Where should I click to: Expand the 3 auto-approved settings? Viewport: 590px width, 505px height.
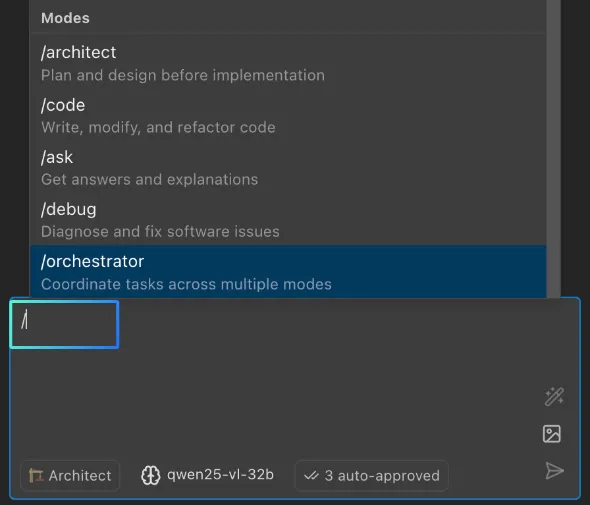[x=372, y=476]
